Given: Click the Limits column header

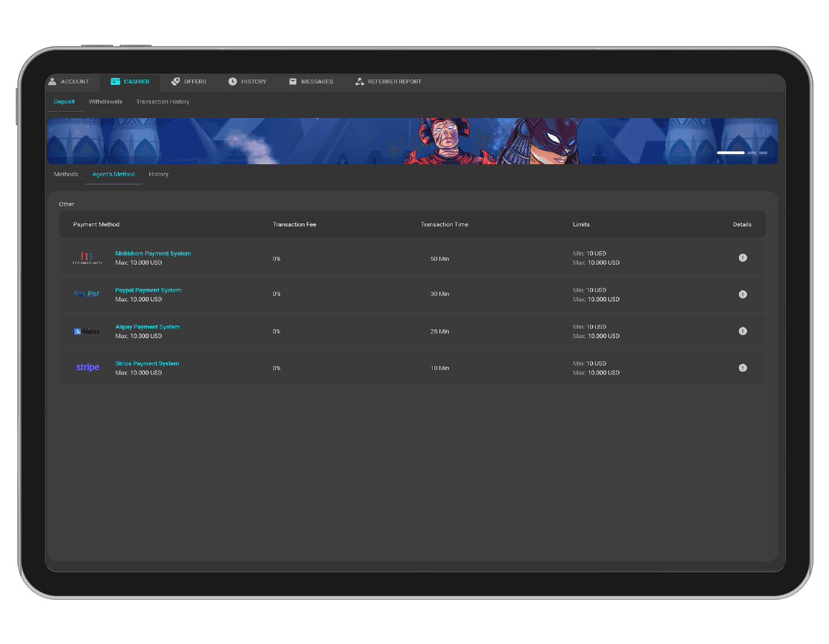Looking at the screenshot, I should 581,224.
